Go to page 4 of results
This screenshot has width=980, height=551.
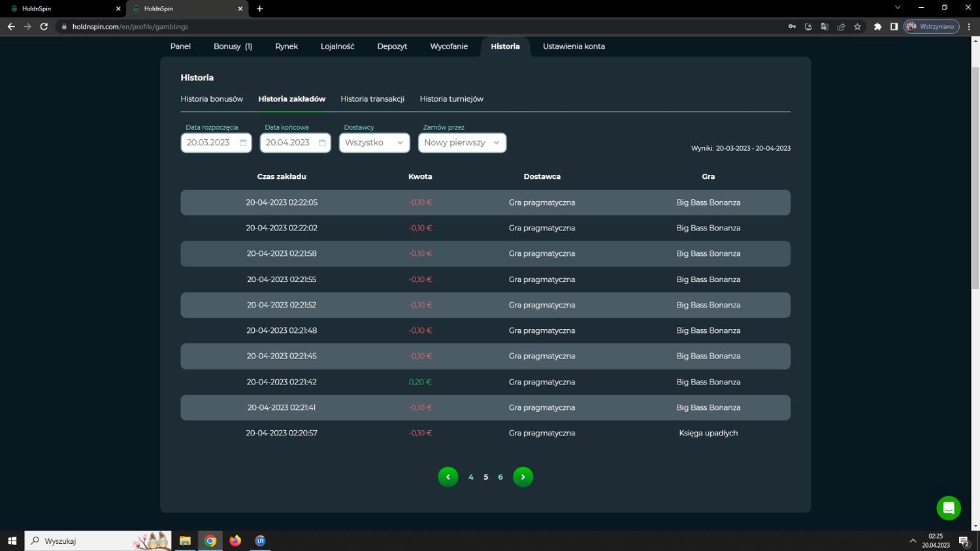coord(470,477)
